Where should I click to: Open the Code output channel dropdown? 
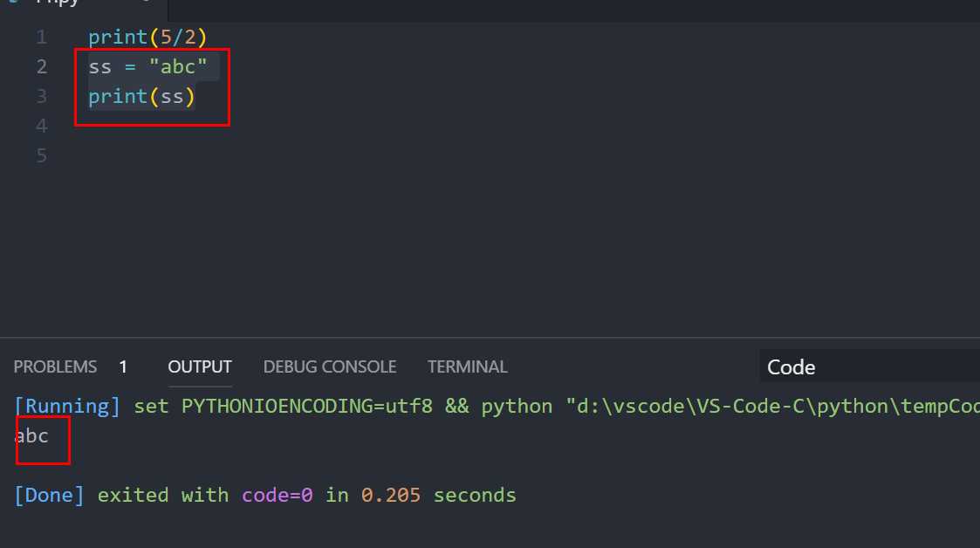pyautogui.click(x=869, y=366)
